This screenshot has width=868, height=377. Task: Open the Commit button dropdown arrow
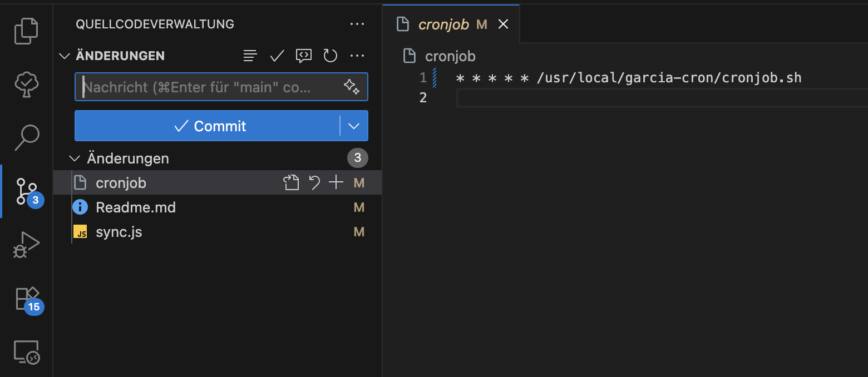[x=354, y=126]
